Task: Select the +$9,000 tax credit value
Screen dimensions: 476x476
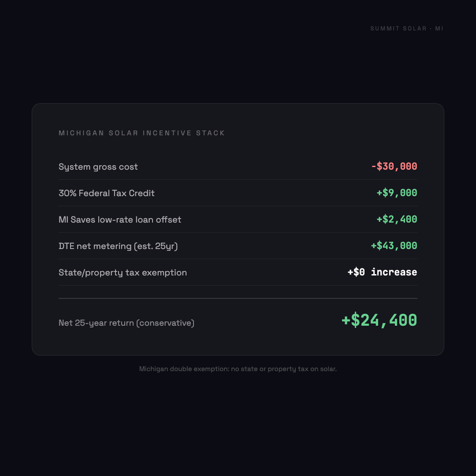Action: 397,193
